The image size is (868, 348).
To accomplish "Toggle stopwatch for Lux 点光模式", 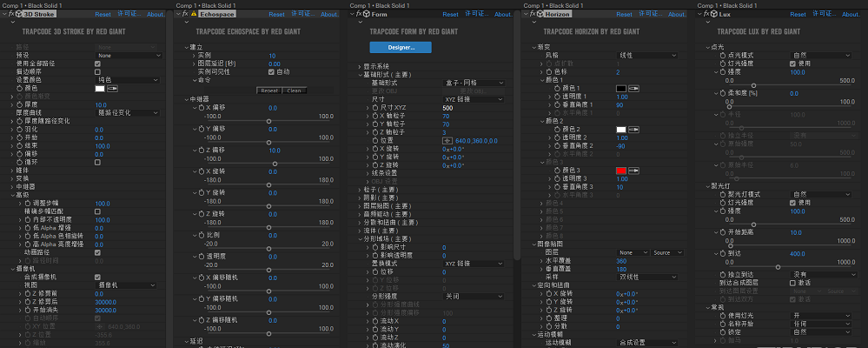I will click(722, 56).
